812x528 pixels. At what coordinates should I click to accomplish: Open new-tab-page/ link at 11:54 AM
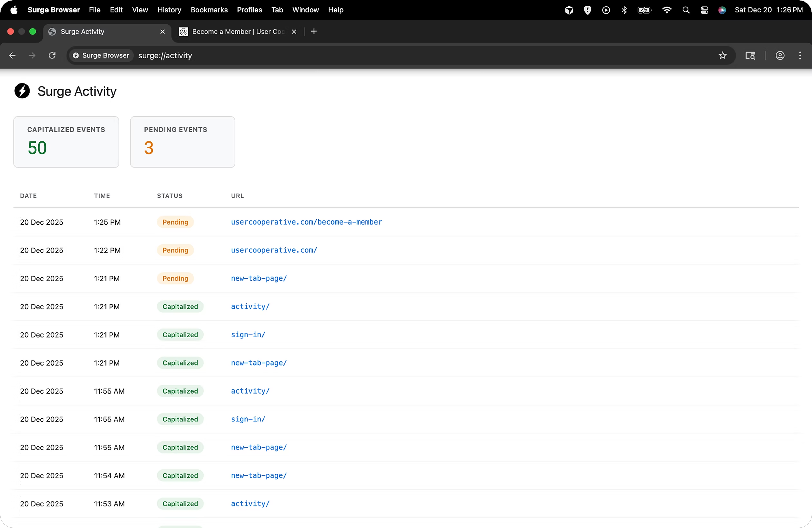[x=259, y=475]
